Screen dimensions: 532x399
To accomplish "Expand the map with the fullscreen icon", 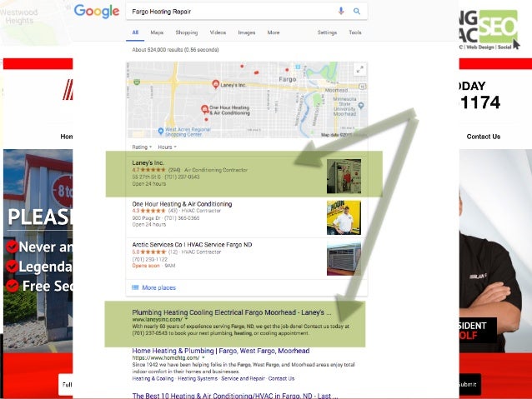I will 359,70.
